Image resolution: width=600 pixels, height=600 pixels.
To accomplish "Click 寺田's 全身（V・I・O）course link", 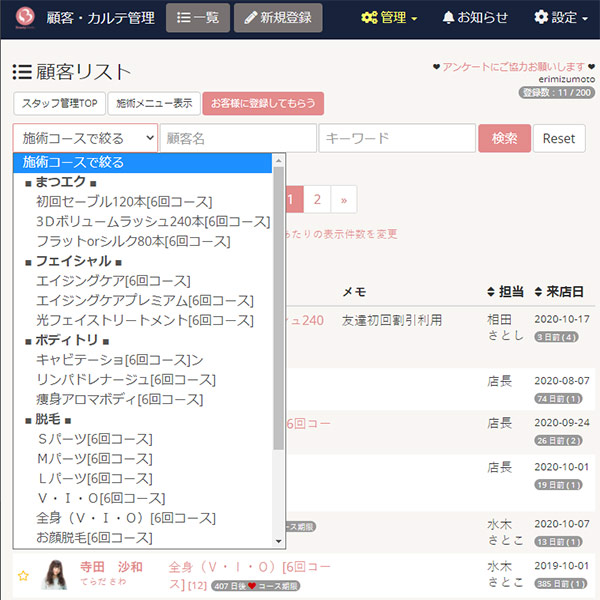I will [x=249, y=576].
